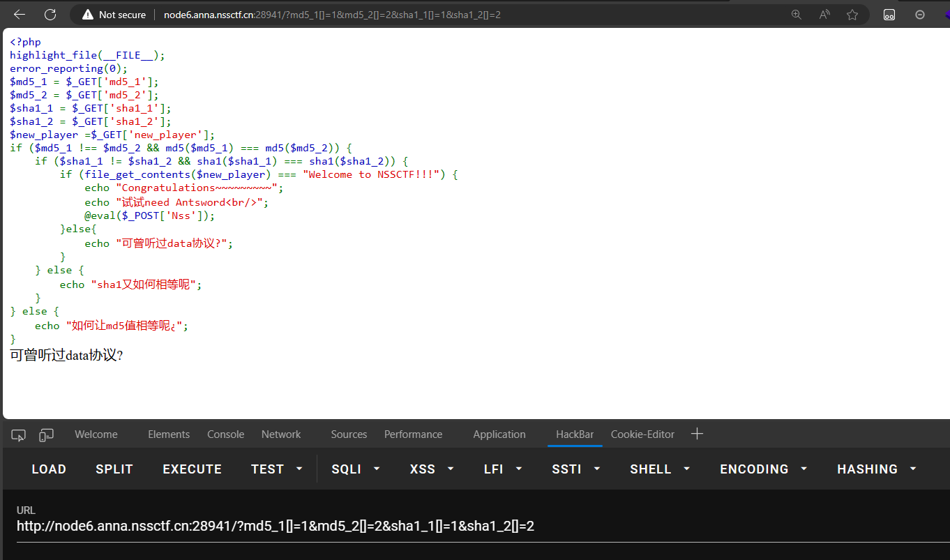
Task: Click the browser address bar URL
Action: (x=332, y=15)
